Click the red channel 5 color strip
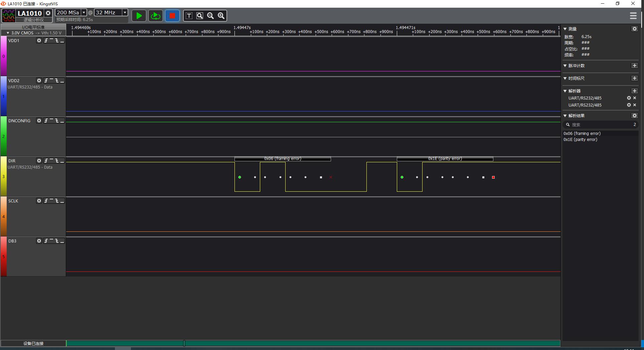The image size is (644, 350). tap(4, 256)
